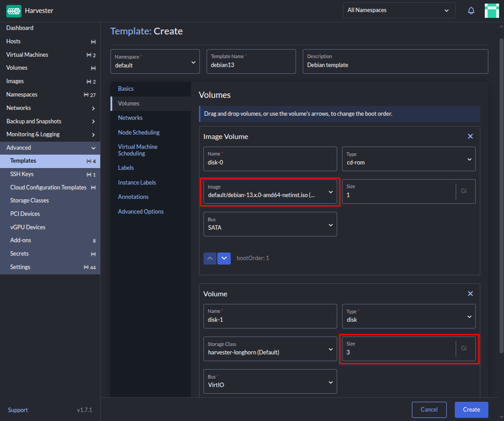Click the Harvester logo icon
Image resolution: width=504 pixels, height=421 pixels.
coord(13,11)
